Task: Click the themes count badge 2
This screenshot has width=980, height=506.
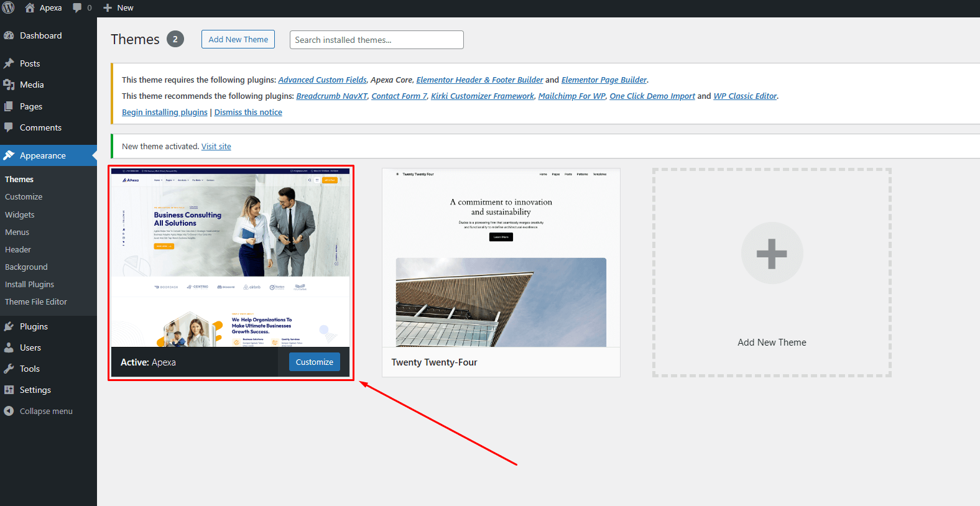Action: click(x=175, y=39)
